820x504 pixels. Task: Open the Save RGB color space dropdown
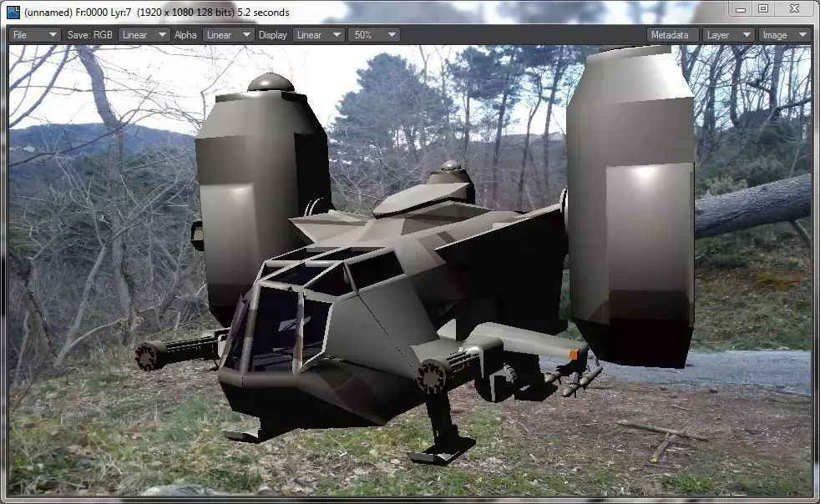coord(144,35)
